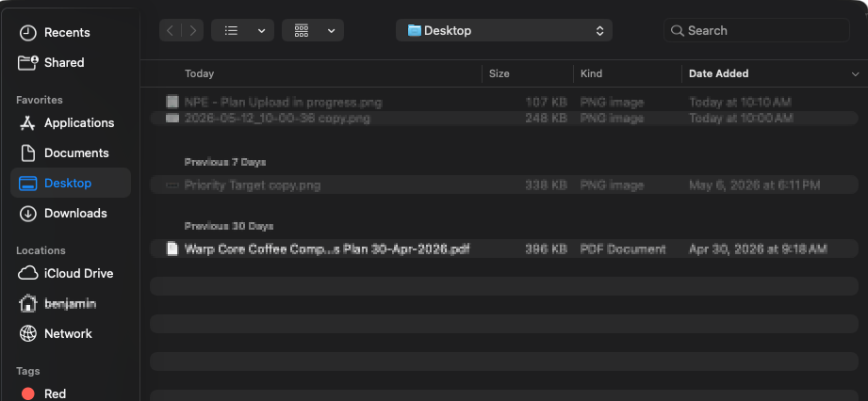This screenshot has width=868, height=401.
Task: Click the Network globe icon
Action: (x=27, y=333)
